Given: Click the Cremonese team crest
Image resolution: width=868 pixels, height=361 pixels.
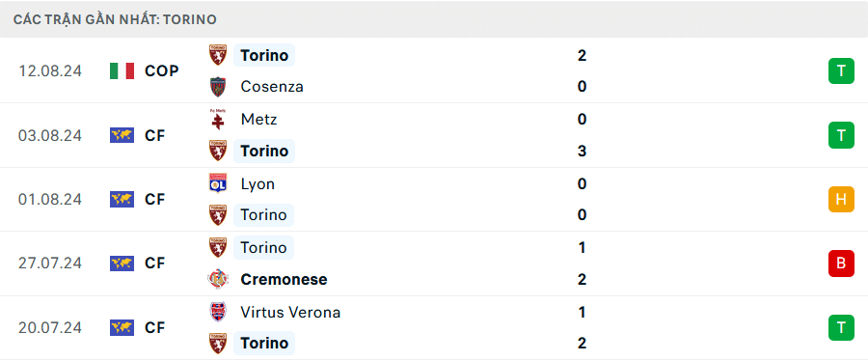Looking at the screenshot, I should [218, 279].
